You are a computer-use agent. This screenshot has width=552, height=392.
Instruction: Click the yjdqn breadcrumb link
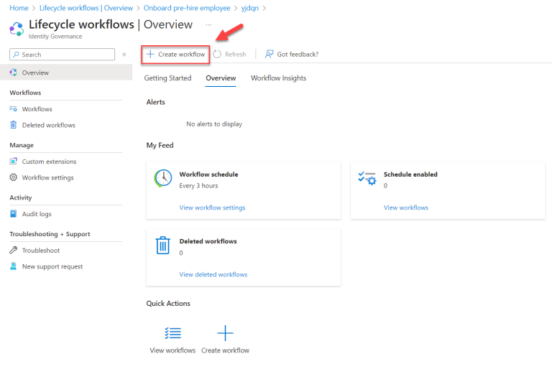click(250, 8)
